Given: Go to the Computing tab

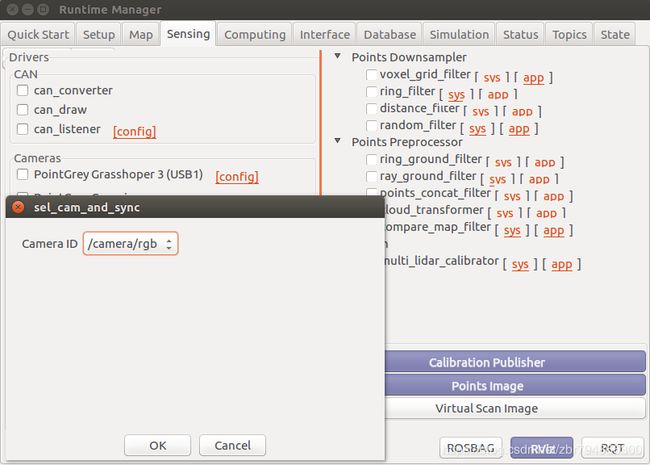Looking at the screenshot, I should [255, 34].
